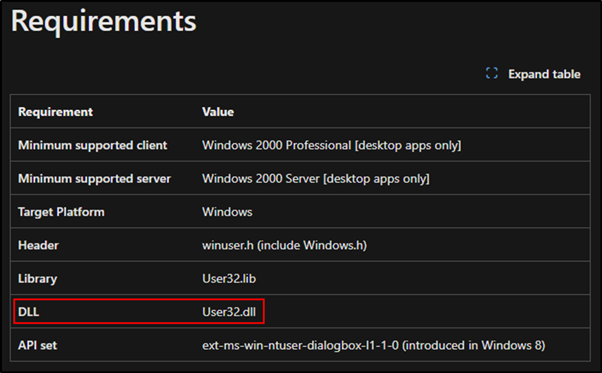
Task: Click the Value column header
Action: pos(218,112)
